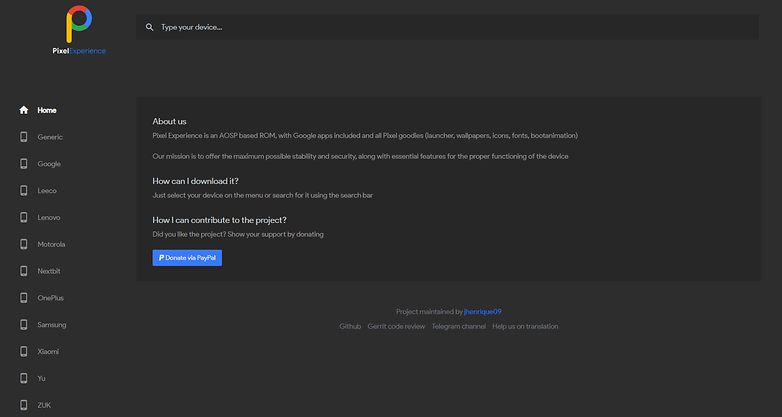Open the Yu devices menu

[x=41, y=379]
